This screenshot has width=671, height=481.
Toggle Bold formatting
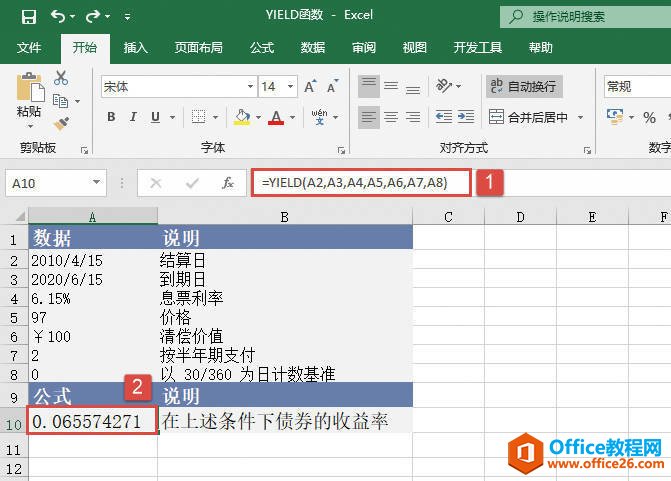pyautogui.click(x=111, y=117)
